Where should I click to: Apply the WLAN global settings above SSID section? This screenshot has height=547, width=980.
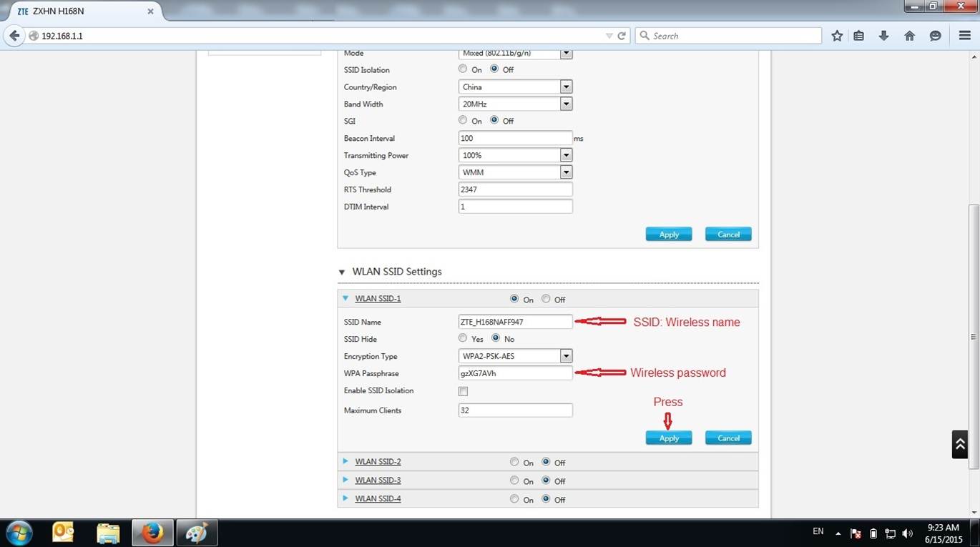(x=669, y=234)
